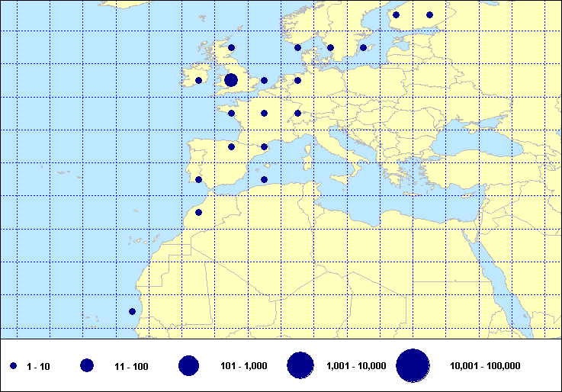The image size is (562, 392).
Task: Click the smallest legend circle for 1 - 10
Action: (14, 367)
